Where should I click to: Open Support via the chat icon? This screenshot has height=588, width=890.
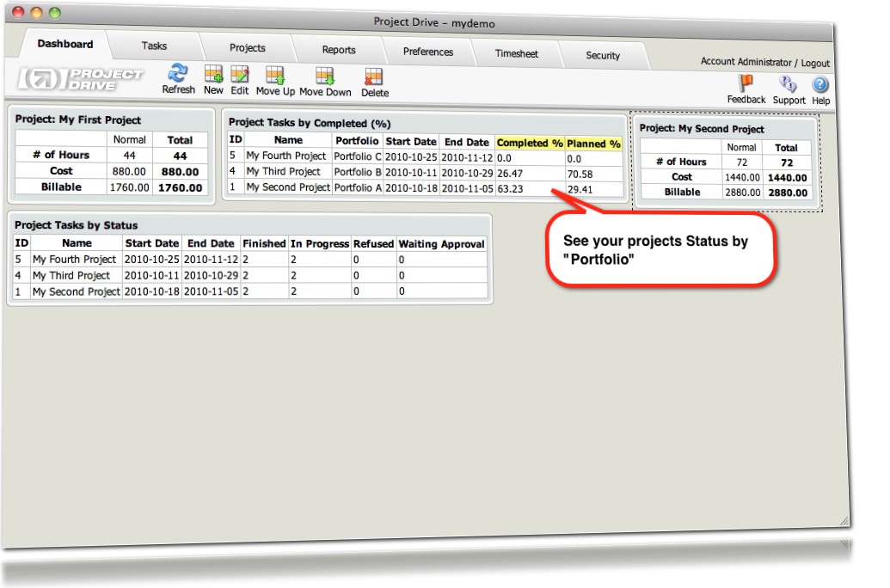pyautogui.click(x=788, y=84)
